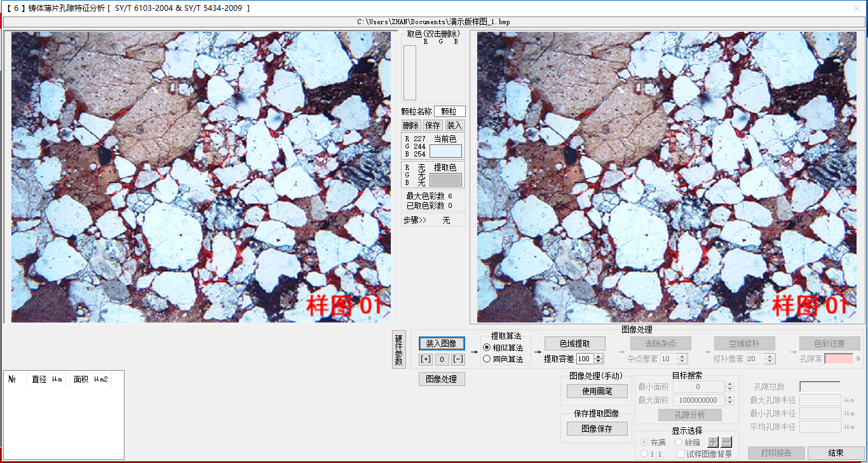Click 使用画笔 for manual image processing

(x=597, y=391)
